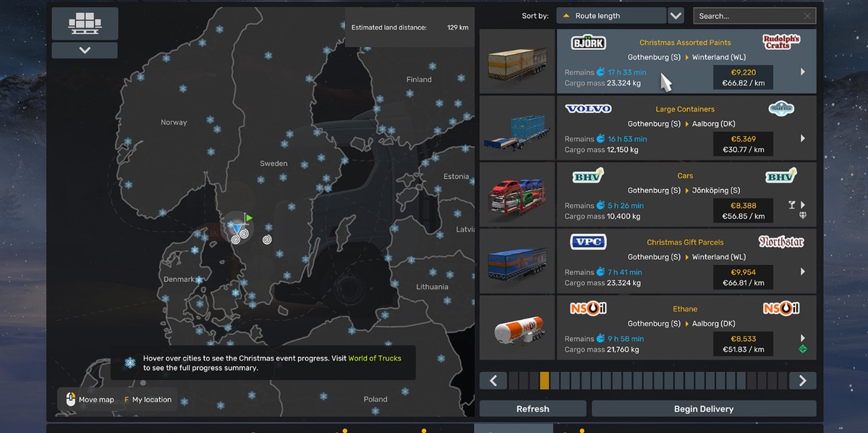Click the Poland label on the map
This screenshot has height=433, width=868.
(x=375, y=399)
